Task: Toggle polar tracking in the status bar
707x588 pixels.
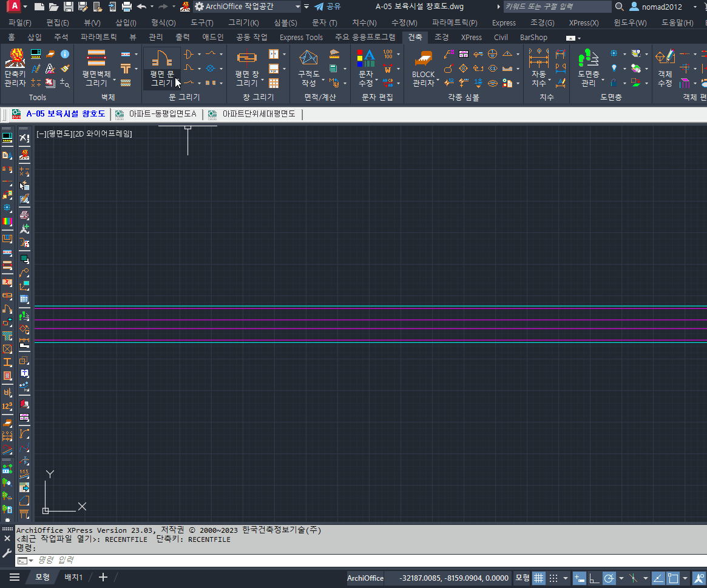Action: [x=609, y=578]
